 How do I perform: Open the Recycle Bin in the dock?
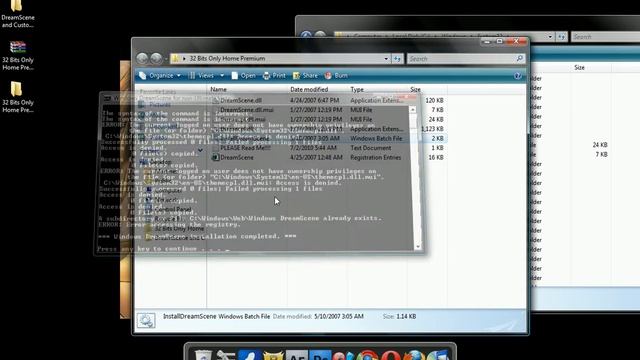[x=203, y=355]
